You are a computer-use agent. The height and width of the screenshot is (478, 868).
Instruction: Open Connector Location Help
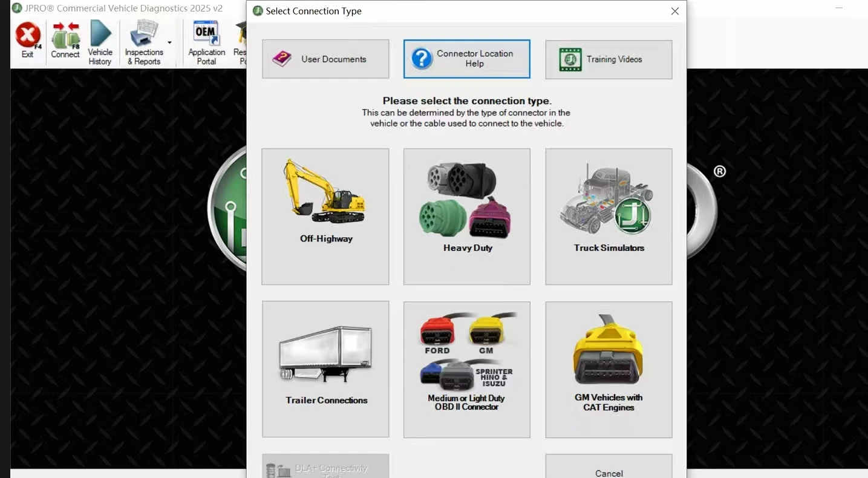(x=467, y=59)
